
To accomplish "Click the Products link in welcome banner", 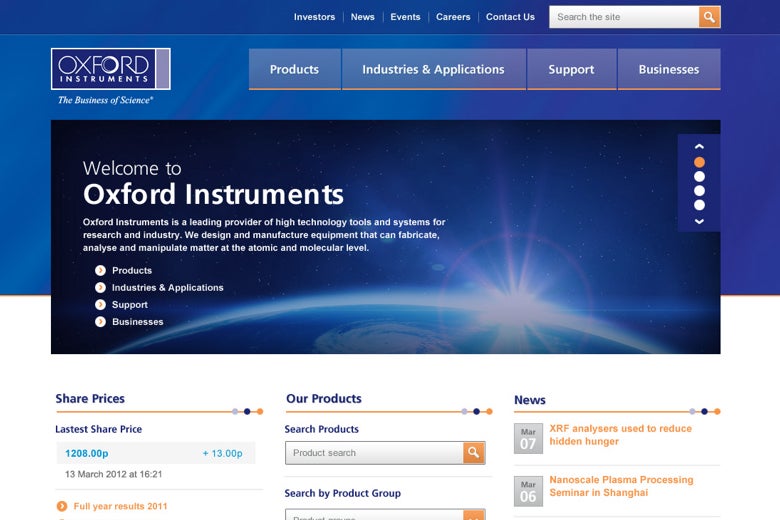I will pos(132,270).
